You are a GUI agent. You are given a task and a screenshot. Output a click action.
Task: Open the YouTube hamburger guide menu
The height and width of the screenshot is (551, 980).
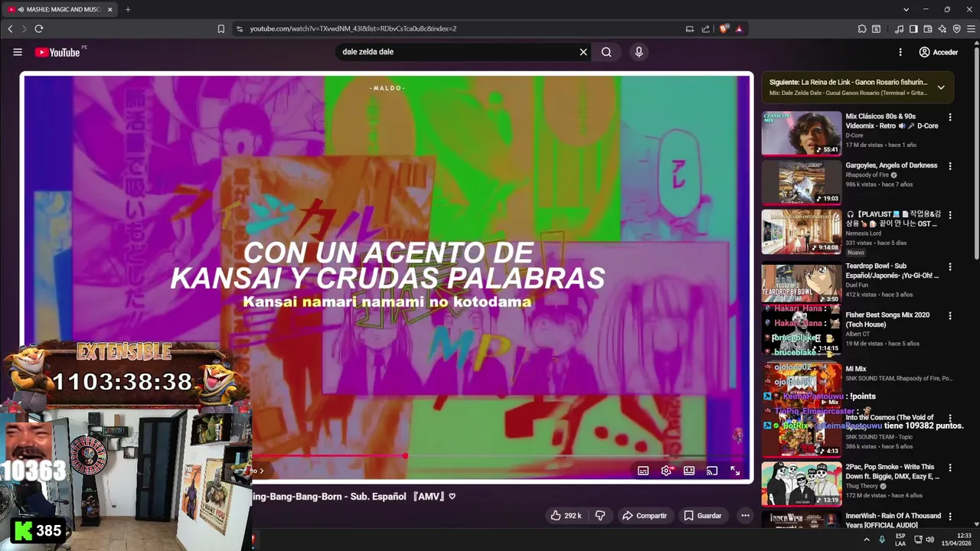pos(18,52)
